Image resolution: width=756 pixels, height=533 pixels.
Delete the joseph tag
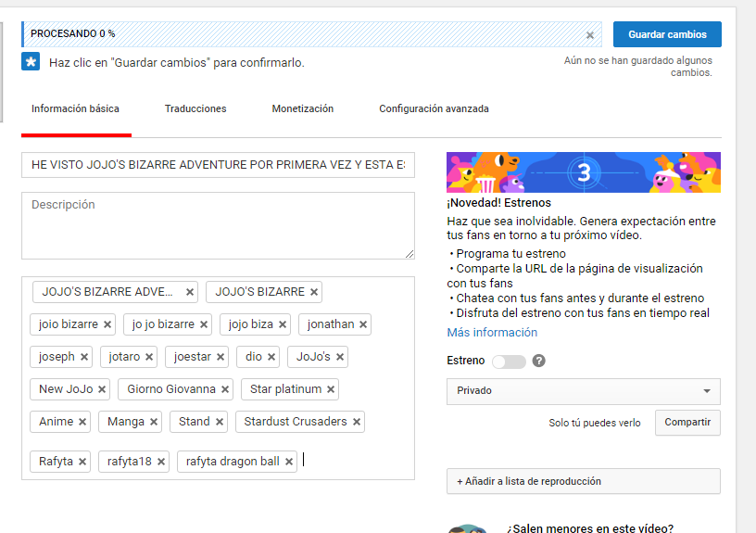84,357
